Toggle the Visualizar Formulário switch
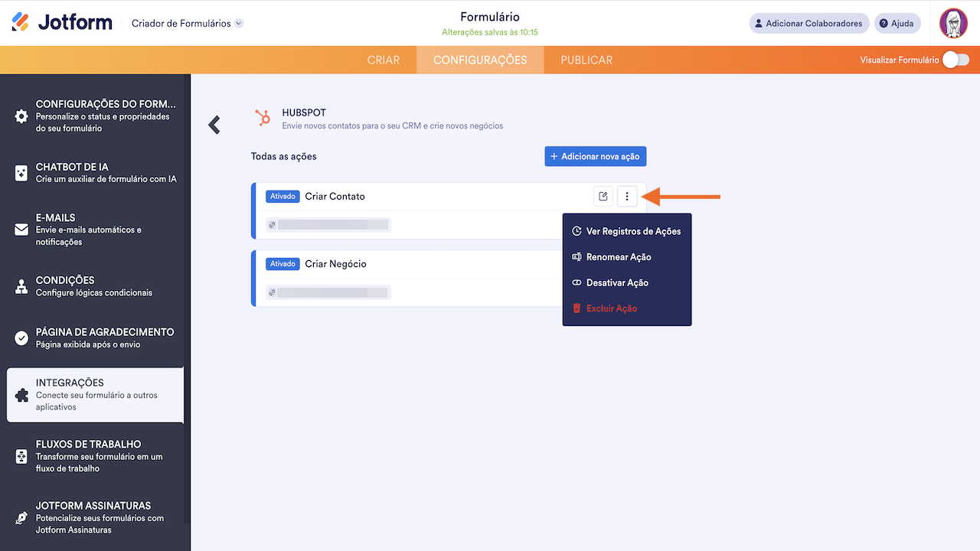This screenshot has width=980, height=551. point(955,60)
